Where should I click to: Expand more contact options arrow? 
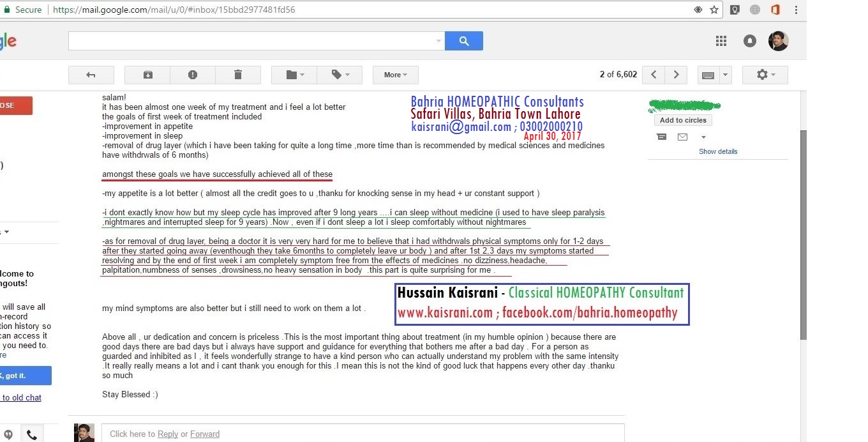(x=703, y=137)
